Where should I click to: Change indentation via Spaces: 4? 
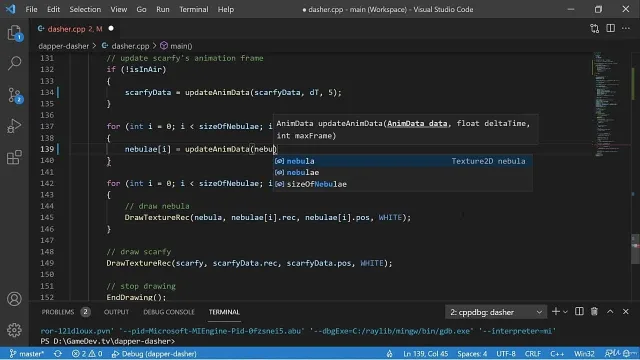click(x=472, y=353)
